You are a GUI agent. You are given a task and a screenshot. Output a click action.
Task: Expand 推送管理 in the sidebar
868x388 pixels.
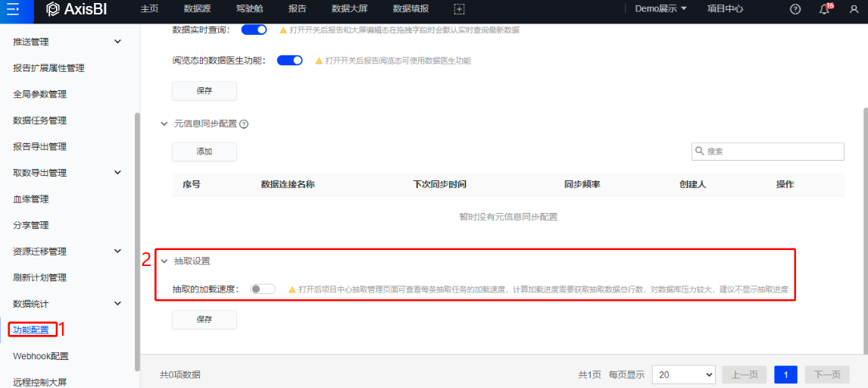coord(117,42)
